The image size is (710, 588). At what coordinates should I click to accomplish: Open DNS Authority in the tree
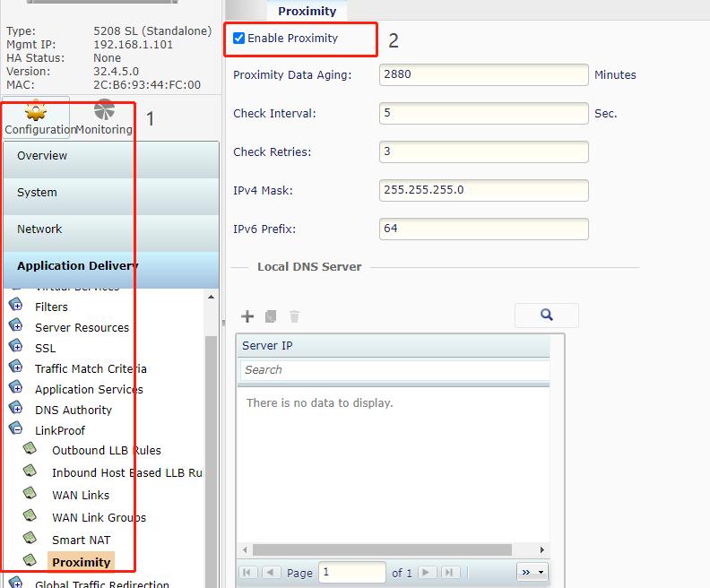(74, 411)
